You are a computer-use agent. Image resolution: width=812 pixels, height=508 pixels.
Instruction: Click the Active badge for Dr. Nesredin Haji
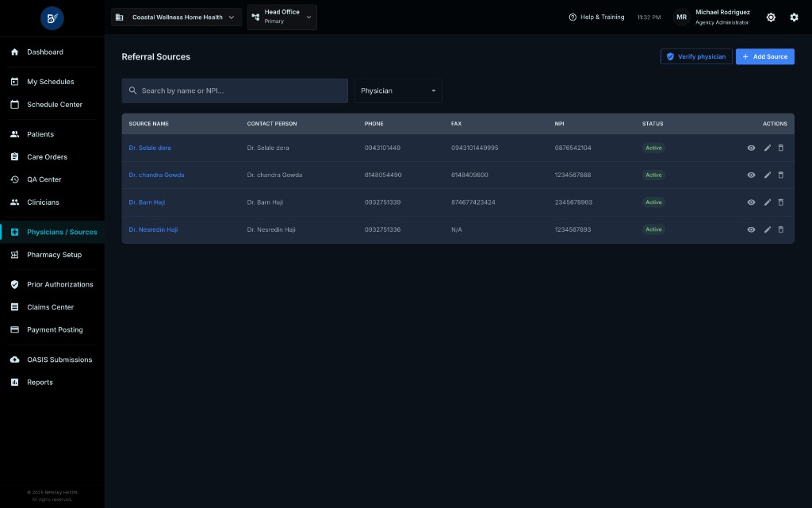(x=653, y=229)
